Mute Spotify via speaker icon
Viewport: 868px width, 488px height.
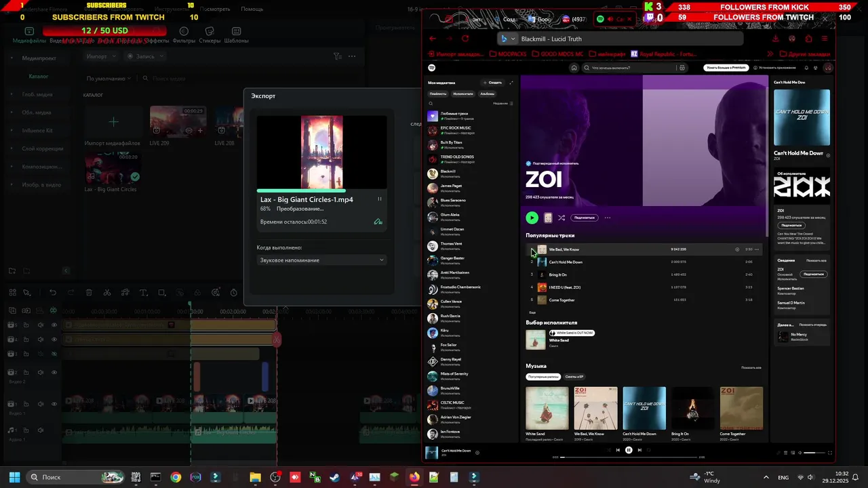800,453
